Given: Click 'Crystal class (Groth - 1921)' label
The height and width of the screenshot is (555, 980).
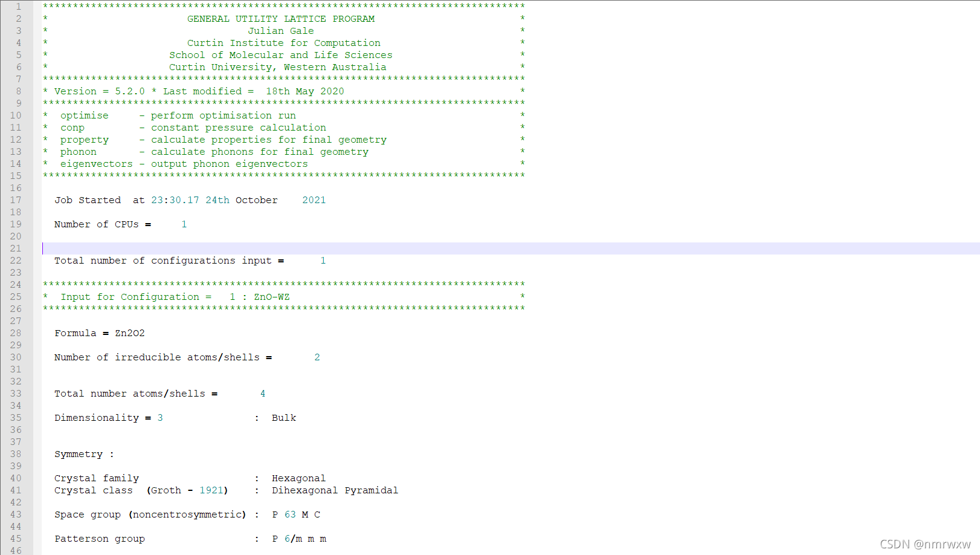Looking at the screenshot, I should tap(141, 490).
